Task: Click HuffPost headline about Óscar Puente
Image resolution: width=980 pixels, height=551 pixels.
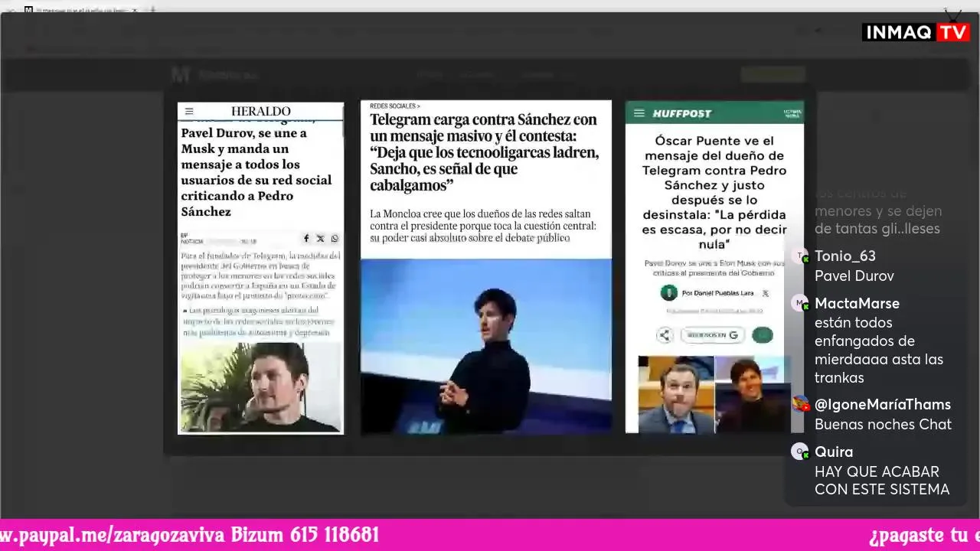Action: 714,192
